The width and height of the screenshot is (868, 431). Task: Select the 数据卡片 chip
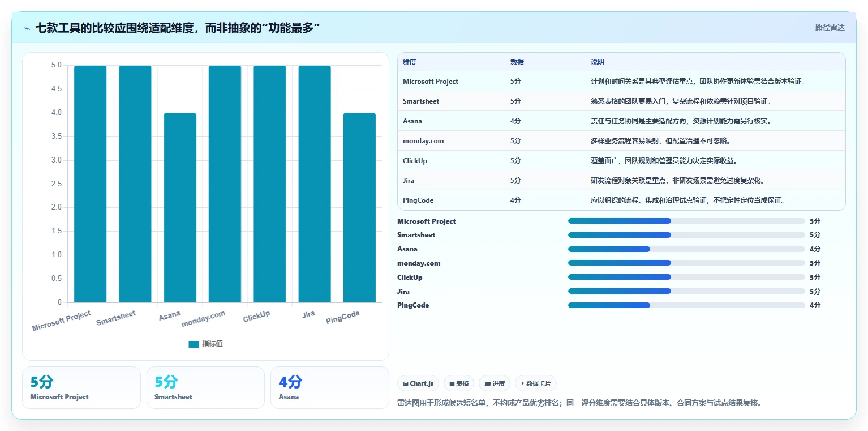tap(535, 383)
